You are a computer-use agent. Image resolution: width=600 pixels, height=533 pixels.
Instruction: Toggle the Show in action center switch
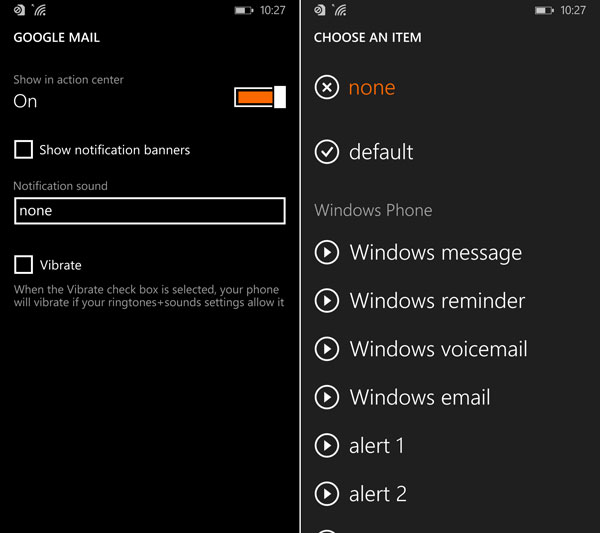[x=260, y=97]
